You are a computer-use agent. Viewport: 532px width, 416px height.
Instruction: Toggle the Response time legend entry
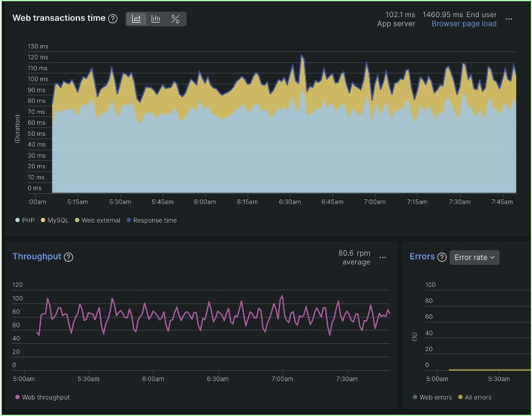152,220
